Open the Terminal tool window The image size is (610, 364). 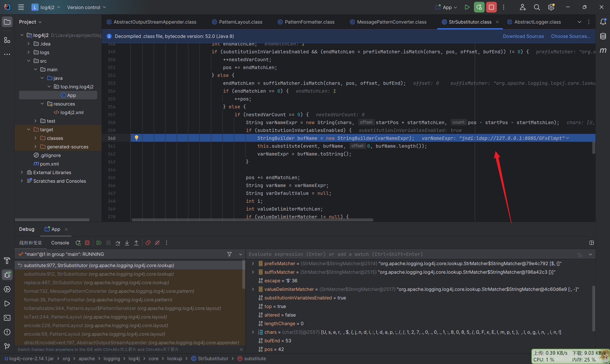tap(7, 318)
